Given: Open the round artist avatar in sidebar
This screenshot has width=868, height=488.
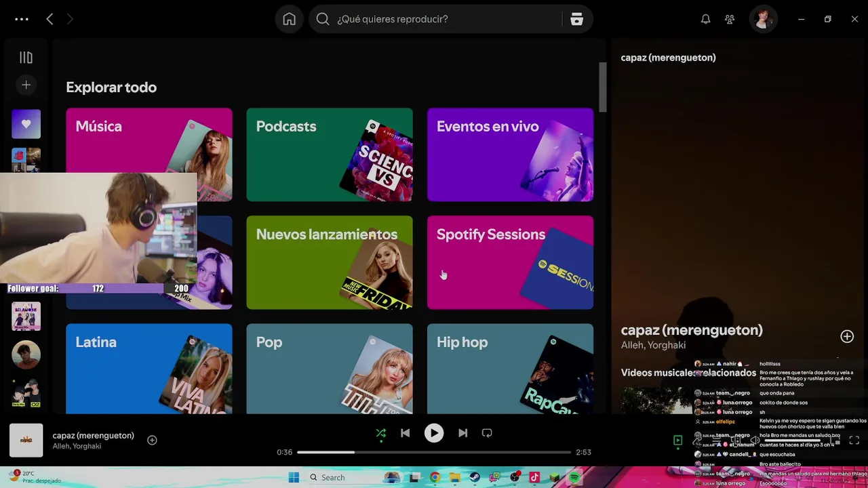Looking at the screenshot, I should 26,354.
